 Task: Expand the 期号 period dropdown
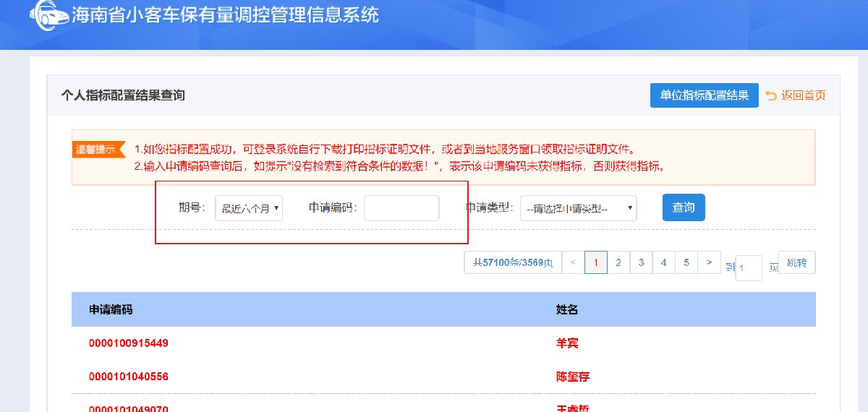pyautogui.click(x=250, y=208)
